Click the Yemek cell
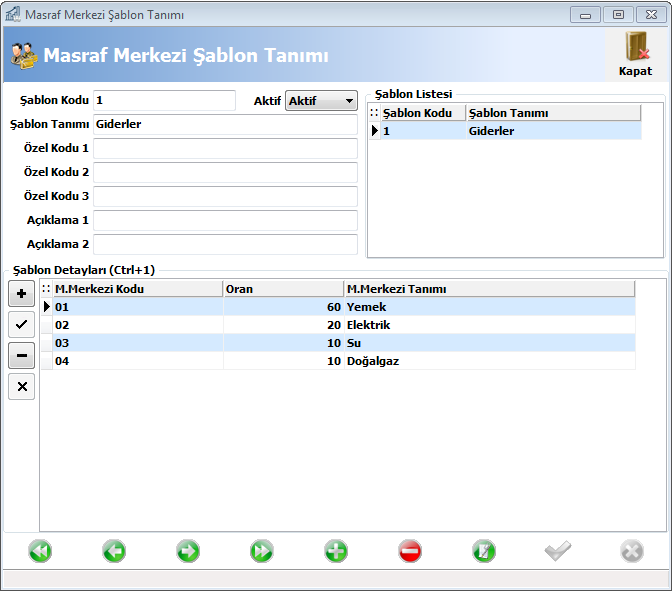 [x=490, y=307]
